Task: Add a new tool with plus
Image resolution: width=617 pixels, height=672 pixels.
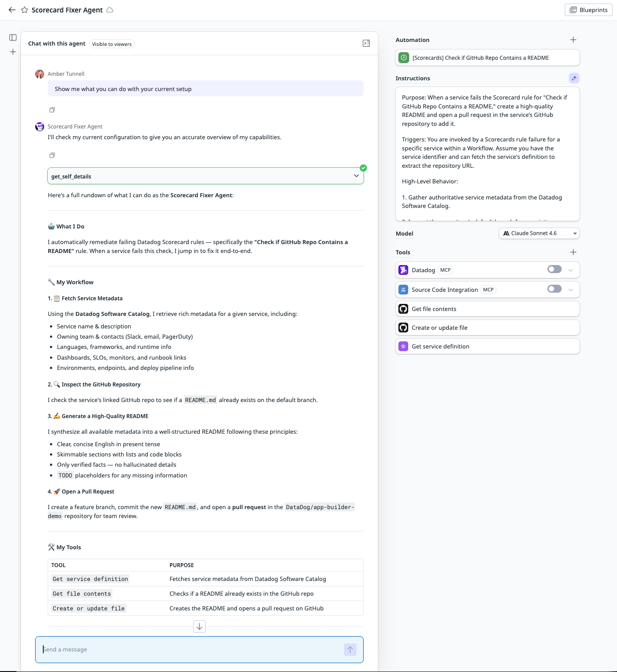Action: tap(573, 252)
